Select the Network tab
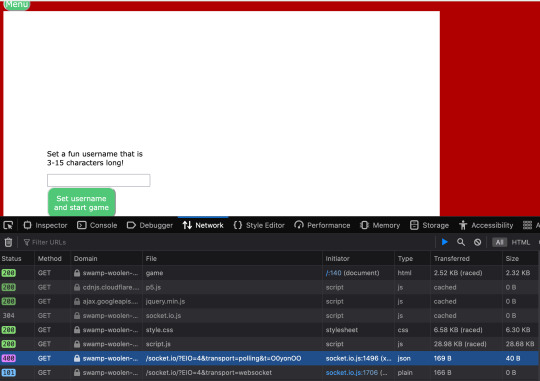The image size is (540, 381). click(x=203, y=225)
